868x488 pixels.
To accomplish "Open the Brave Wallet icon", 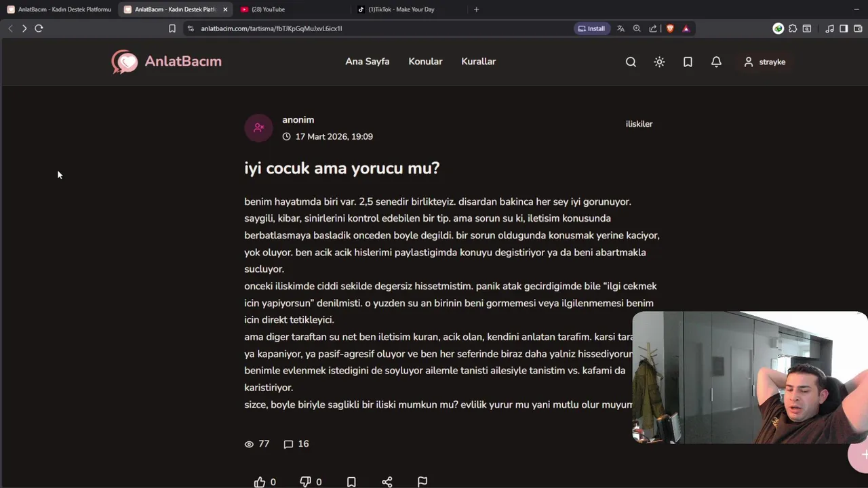I will click(x=858, y=28).
